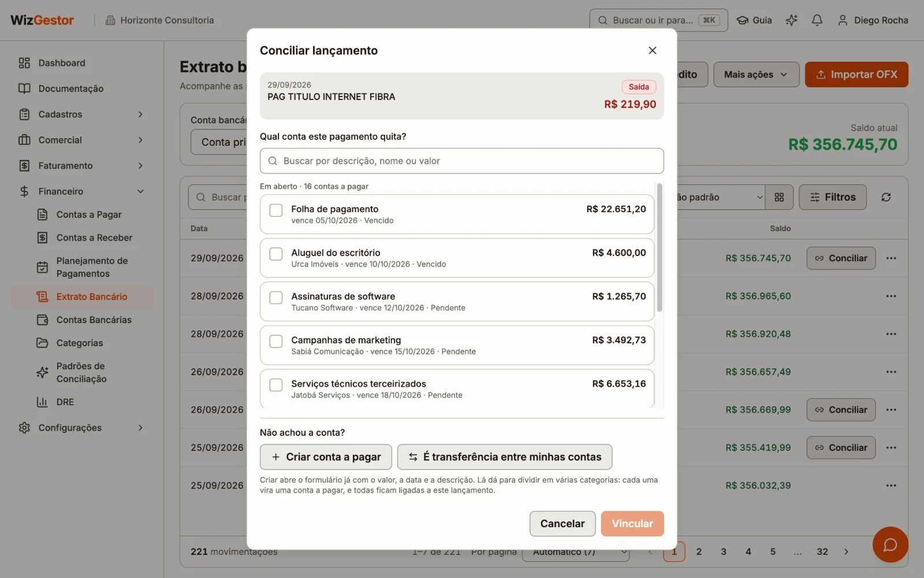Viewport: 924px width, 578px height.
Task: Close the Conciliar lançamento dialog
Action: tap(653, 50)
